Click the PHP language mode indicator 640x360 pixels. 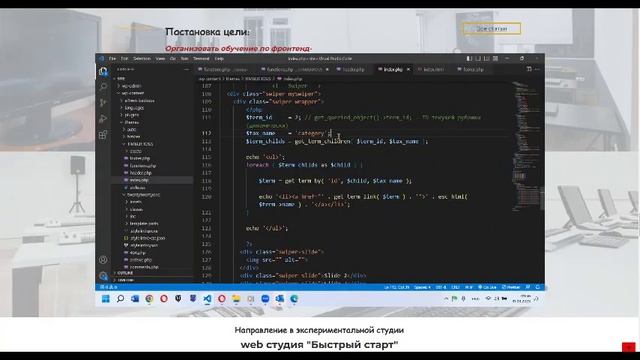coord(469,287)
